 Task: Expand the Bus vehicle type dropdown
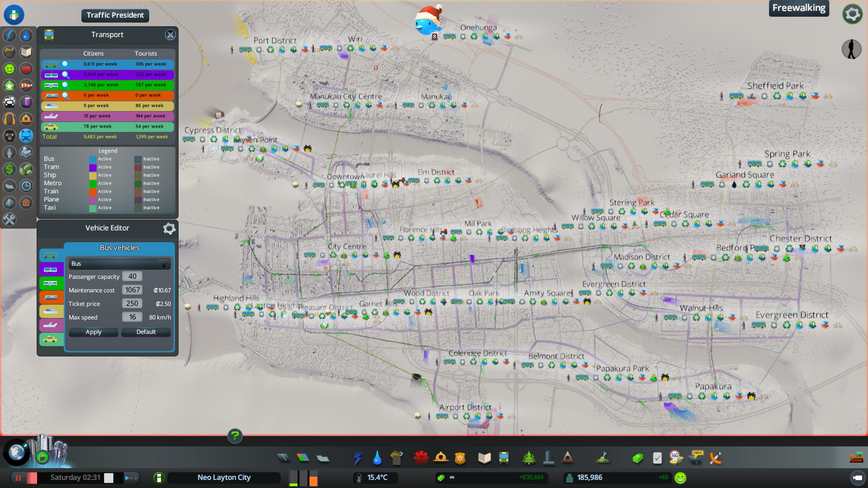click(x=120, y=263)
